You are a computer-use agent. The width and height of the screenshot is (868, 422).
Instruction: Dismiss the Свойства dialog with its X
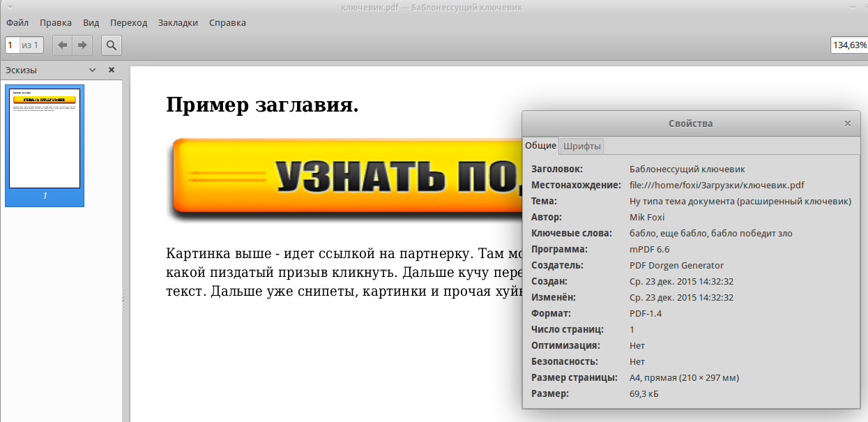[847, 123]
